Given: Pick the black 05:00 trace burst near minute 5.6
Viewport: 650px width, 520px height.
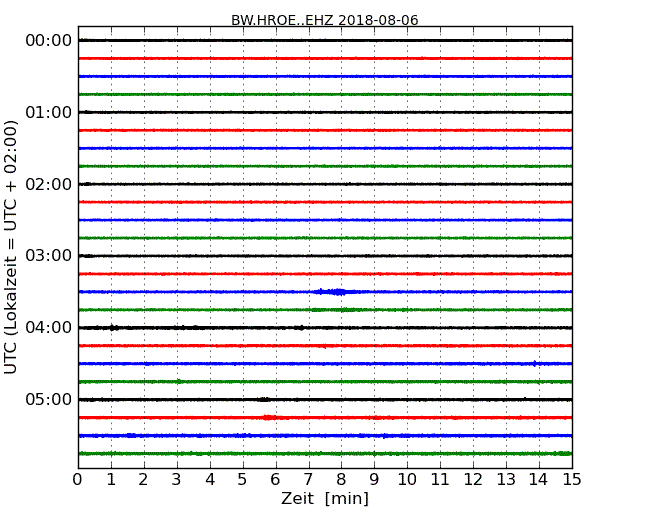Looking at the screenshot, I should point(264,399).
